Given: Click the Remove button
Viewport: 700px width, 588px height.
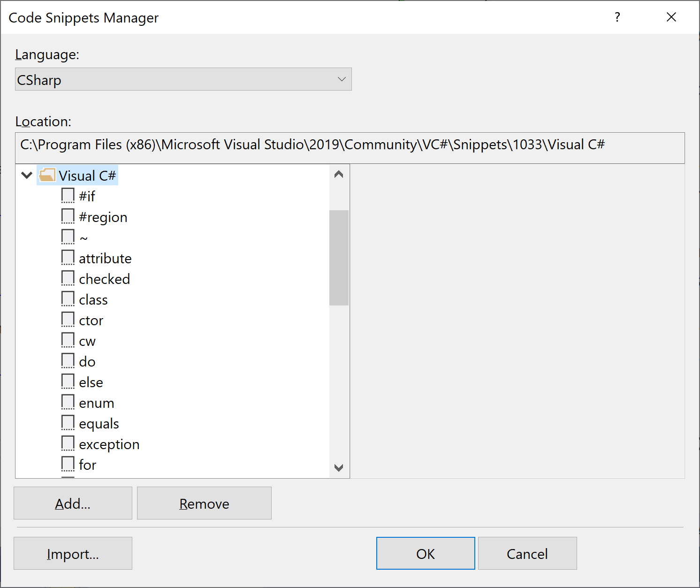Looking at the screenshot, I should [x=204, y=503].
